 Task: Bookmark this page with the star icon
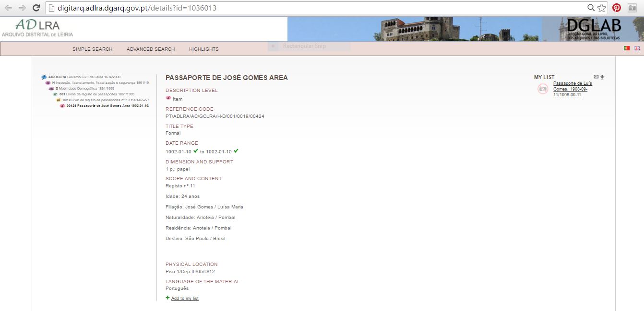pos(602,8)
